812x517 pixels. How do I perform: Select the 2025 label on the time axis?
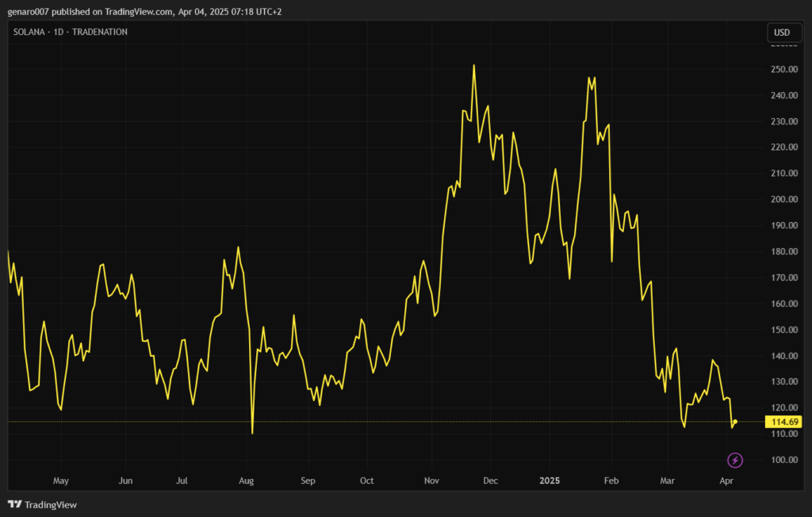[x=550, y=481]
